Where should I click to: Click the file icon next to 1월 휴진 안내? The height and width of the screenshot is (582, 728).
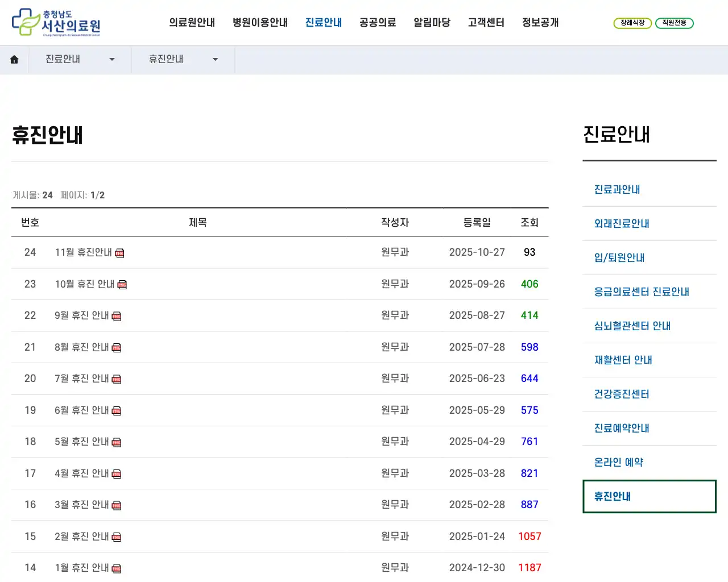117,567
